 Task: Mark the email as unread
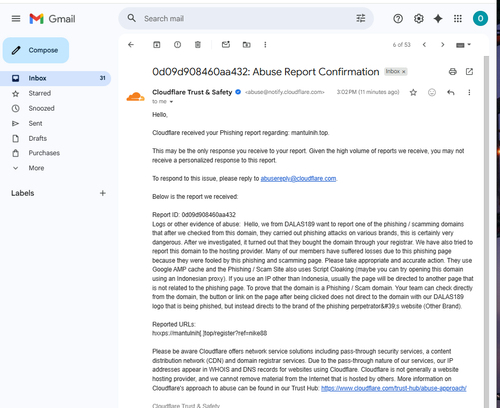pyautogui.click(x=226, y=44)
